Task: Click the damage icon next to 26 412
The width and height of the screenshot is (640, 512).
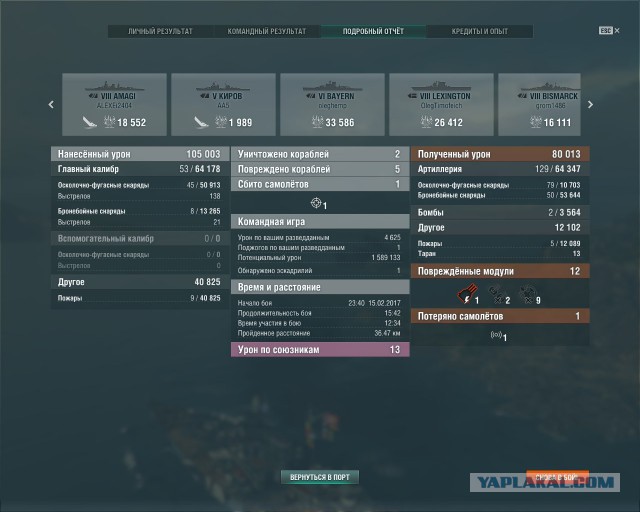Action: (427, 122)
